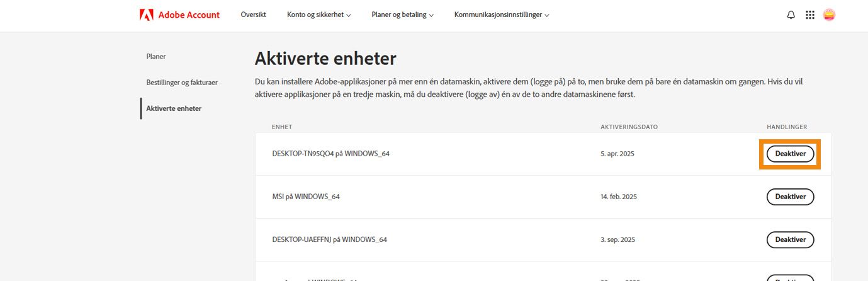Open Bestillinger og fakturaer in the sidebar
The width and height of the screenshot is (868, 281).
[x=182, y=83]
